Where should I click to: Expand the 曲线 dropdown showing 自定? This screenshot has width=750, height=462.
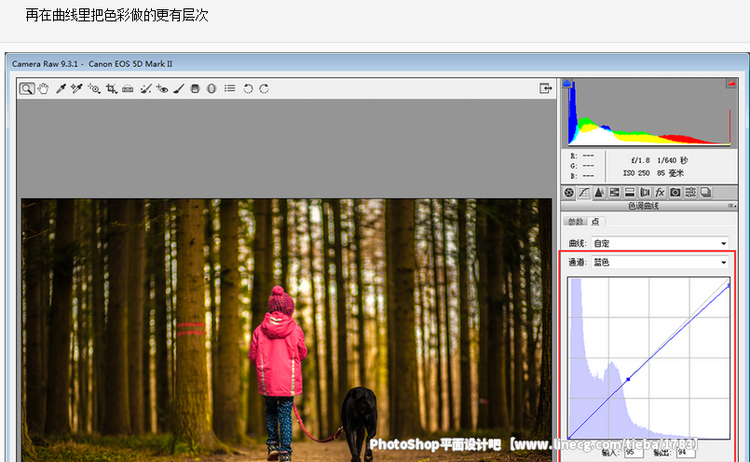click(660, 243)
